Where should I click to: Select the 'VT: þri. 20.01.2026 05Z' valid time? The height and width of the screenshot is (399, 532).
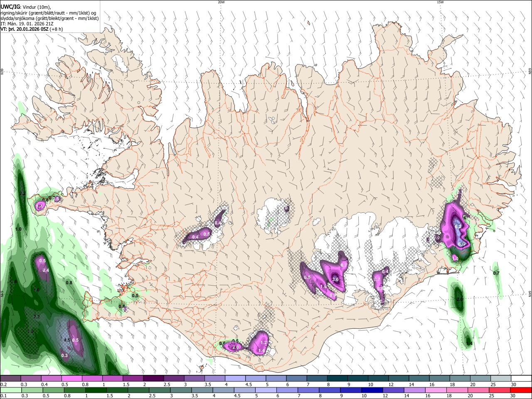click(x=24, y=29)
